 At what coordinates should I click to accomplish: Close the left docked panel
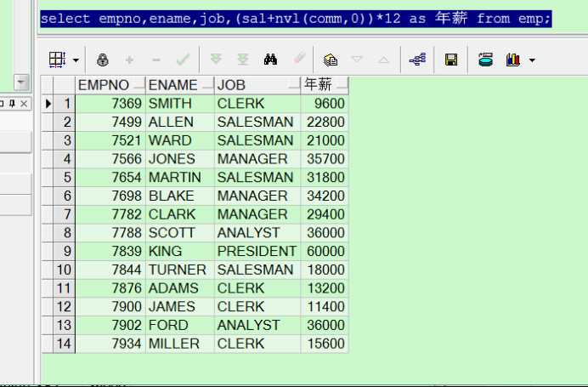[x=24, y=104]
